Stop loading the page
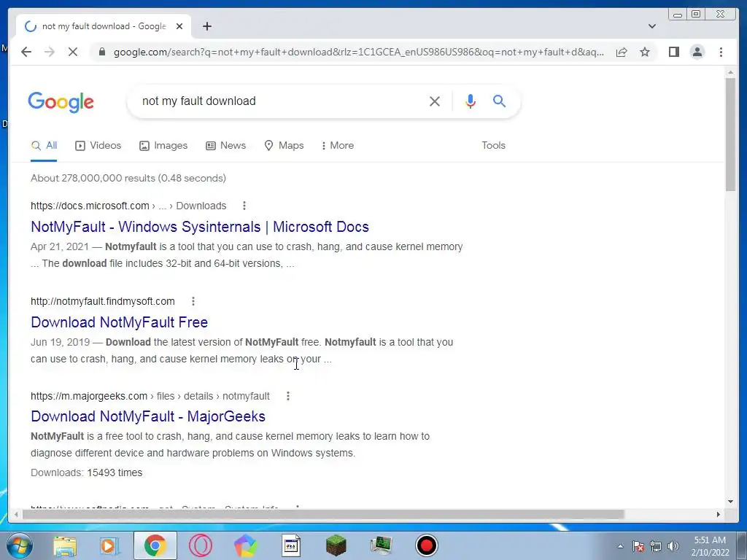Image resolution: width=747 pixels, height=560 pixels. [73, 52]
